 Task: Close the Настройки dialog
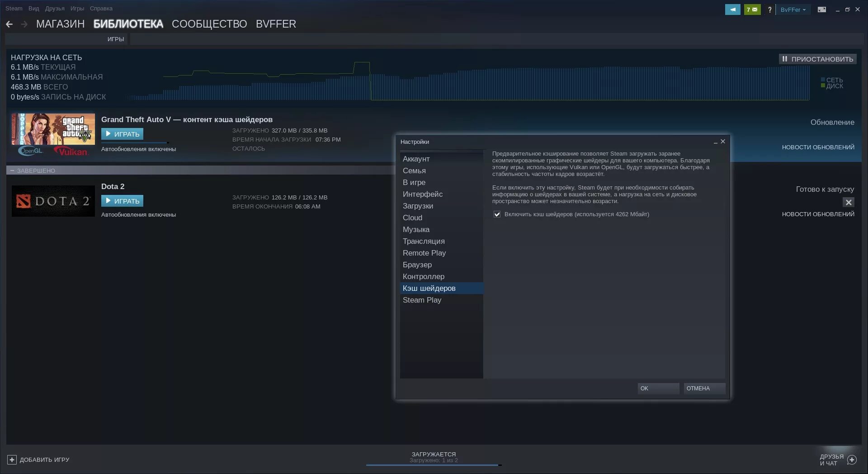pos(723,142)
